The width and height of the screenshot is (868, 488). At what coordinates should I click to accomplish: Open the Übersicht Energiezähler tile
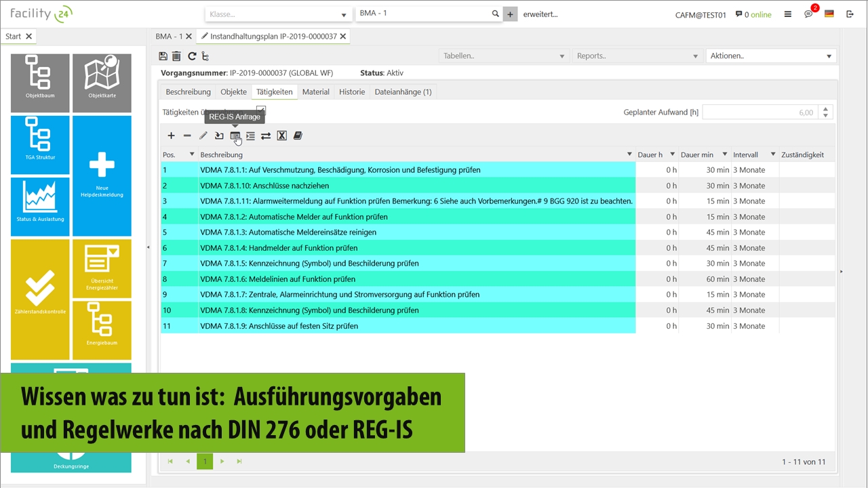pos(102,268)
